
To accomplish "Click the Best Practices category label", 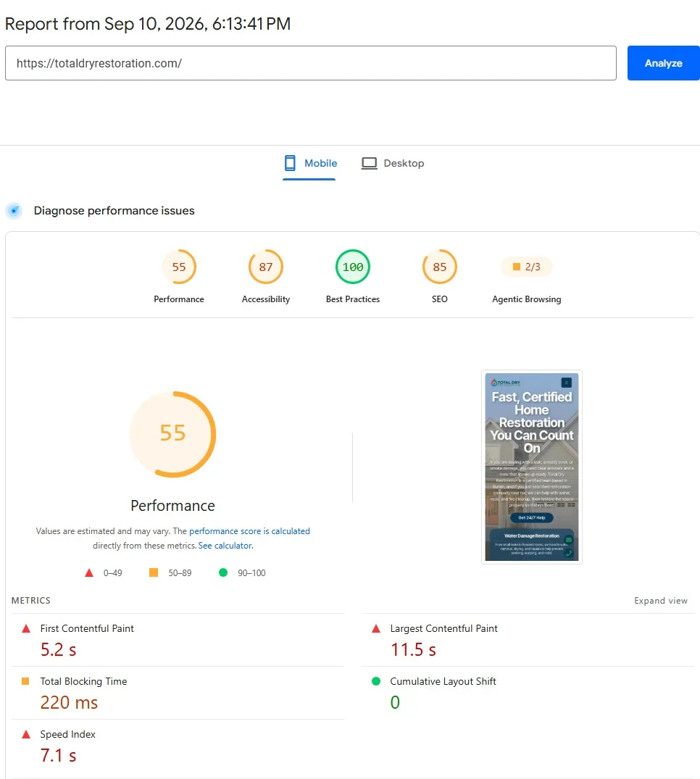I will (353, 299).
